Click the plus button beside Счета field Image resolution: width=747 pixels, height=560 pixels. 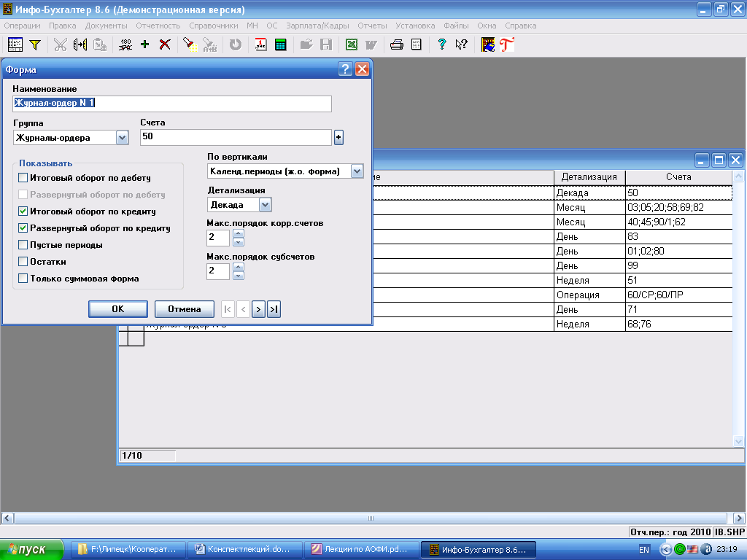[338, 138]
